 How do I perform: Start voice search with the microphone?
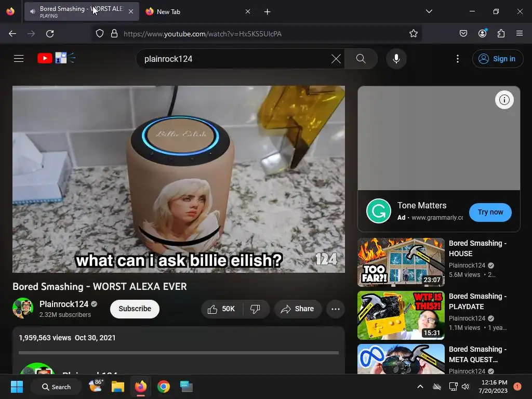pos(396,59)
